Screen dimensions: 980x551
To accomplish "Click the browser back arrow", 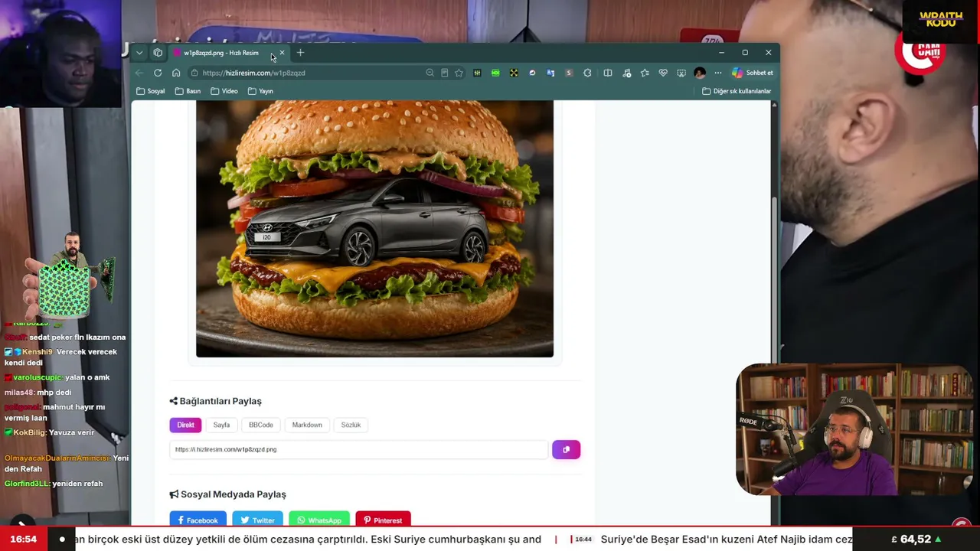I will point(139,73).
